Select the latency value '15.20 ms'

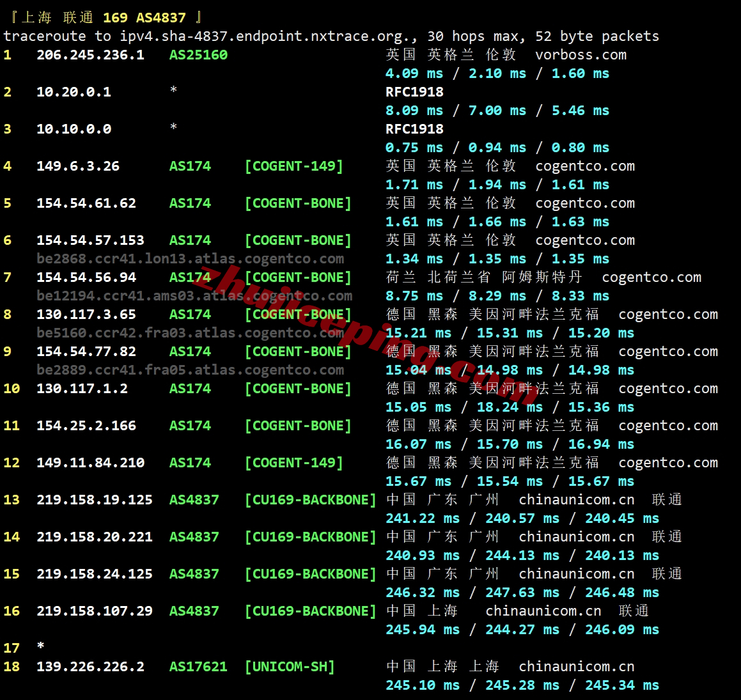click(602, 333)
